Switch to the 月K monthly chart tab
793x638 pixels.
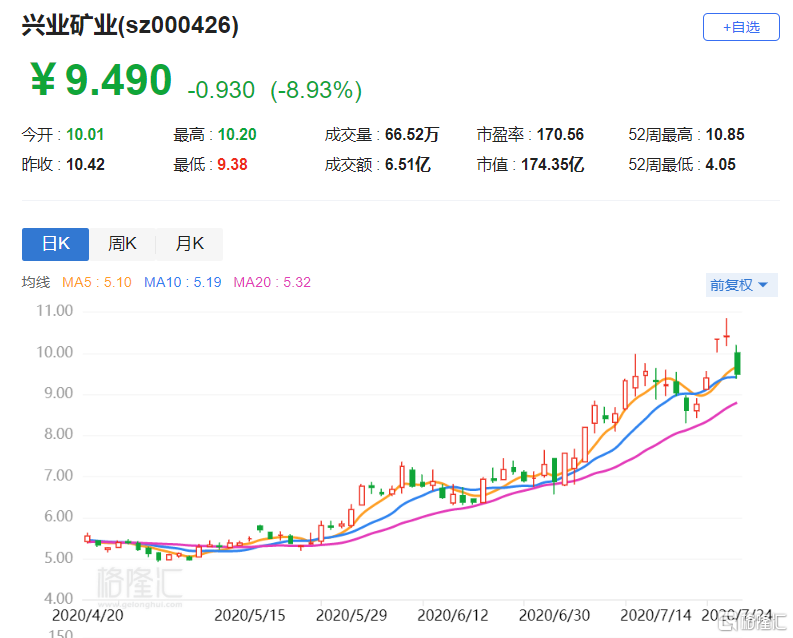[x=189, y=244]
